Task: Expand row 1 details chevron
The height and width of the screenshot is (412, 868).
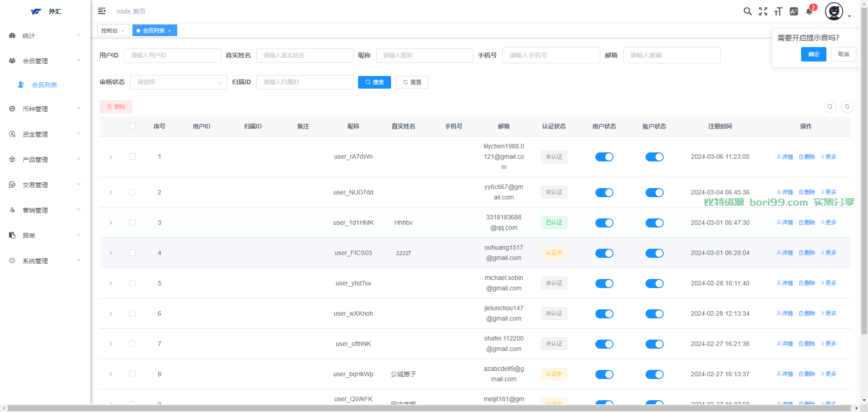Action: coord(111,157)
